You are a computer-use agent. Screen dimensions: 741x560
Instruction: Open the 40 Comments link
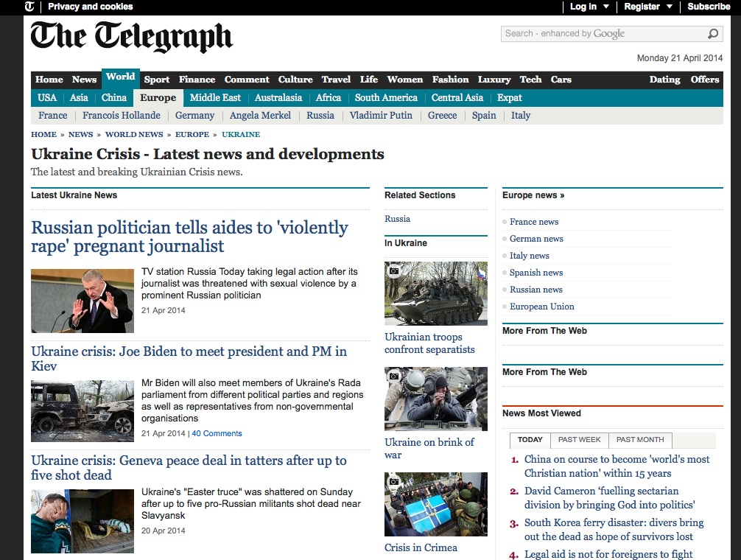[x=217, y=433]
